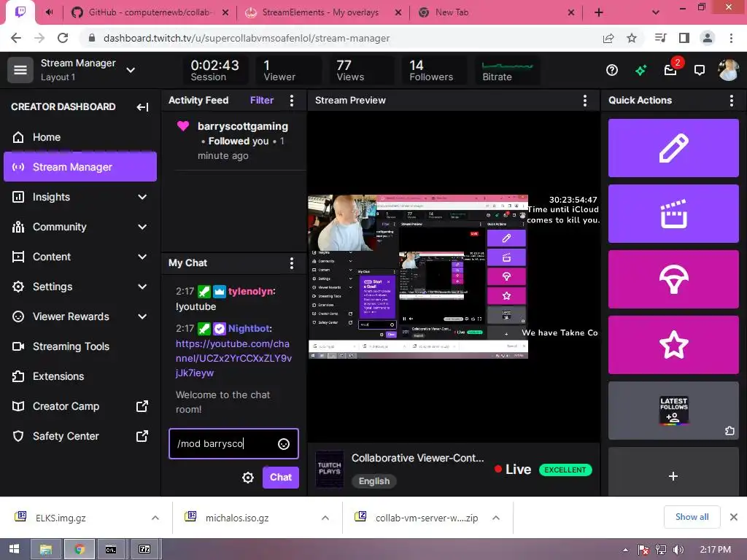Click the Edit Stream Info pencil action
747x560 pixels.
[673, 148]
